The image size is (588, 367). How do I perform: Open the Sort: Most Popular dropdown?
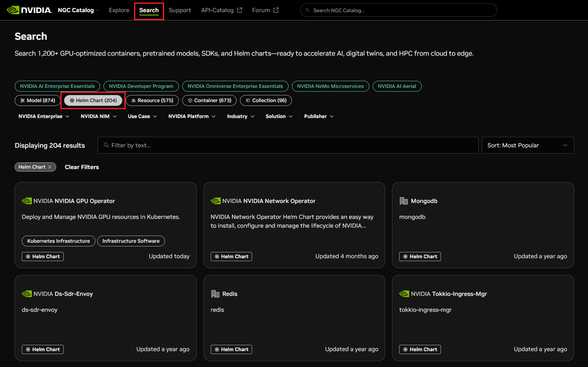point(528,145)
